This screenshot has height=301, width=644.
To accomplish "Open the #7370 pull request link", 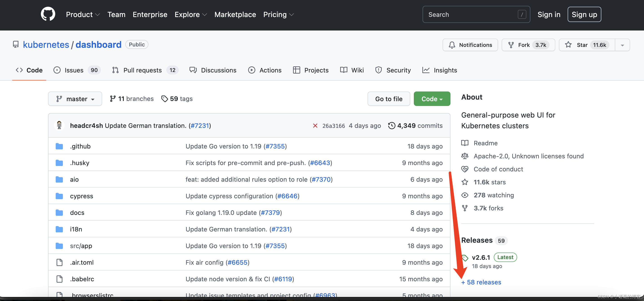I will click(x=321, y=179).
